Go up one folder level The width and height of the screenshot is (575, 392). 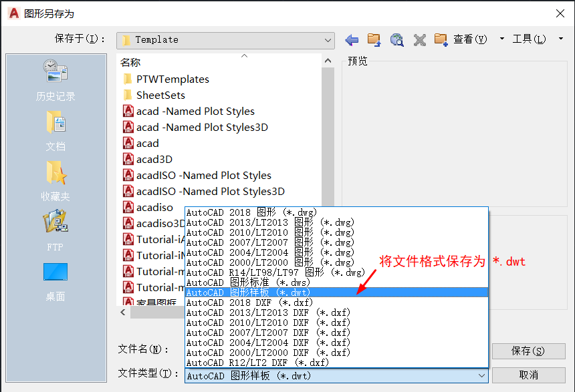pyautogui.click(x=374, y=39)
